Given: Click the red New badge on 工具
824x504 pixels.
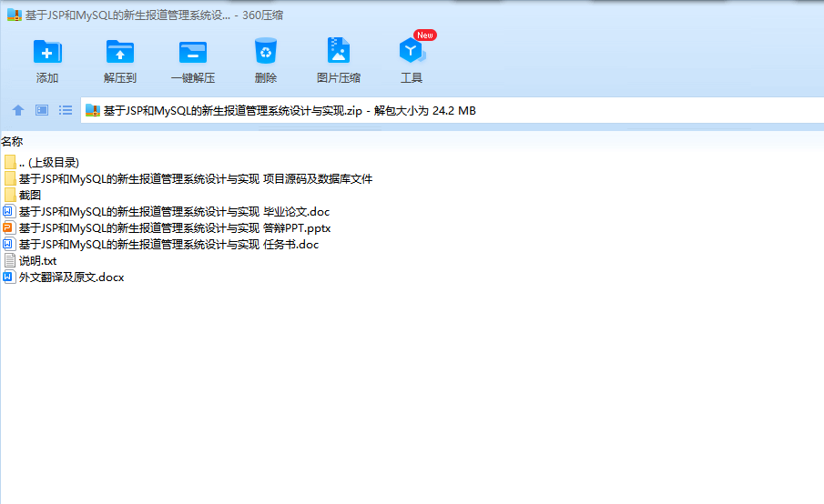Looking at the screenshot, I should coord(425,35).
